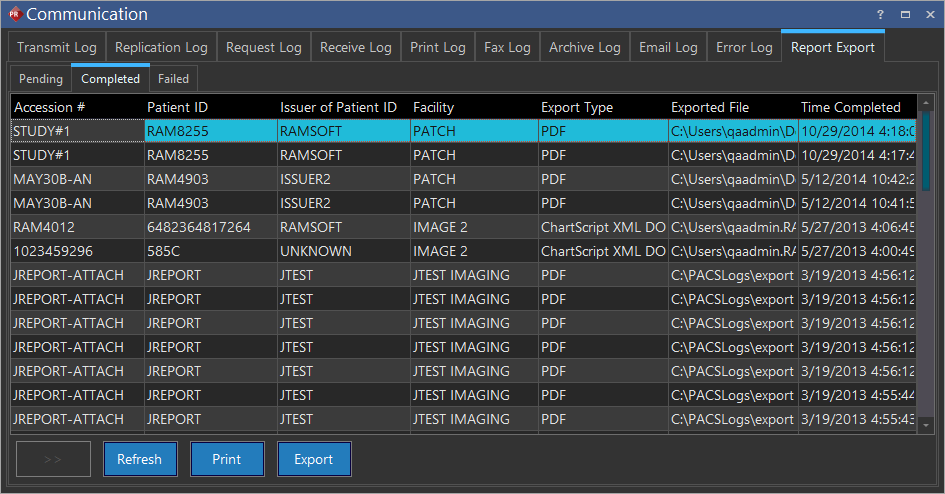Viewport: 945px width, 494px height.
Task: Show the Failed exports sub-tab
Action: [x=173, y=79]
